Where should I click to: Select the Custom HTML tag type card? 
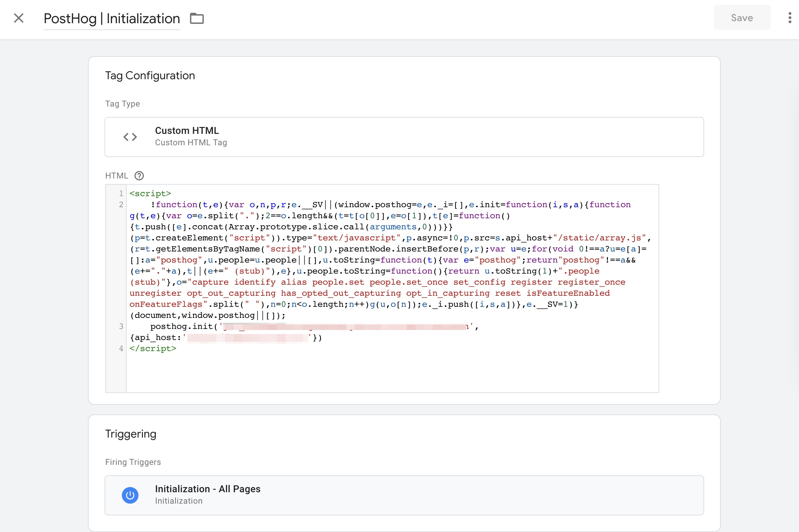[x=404, y=137]
